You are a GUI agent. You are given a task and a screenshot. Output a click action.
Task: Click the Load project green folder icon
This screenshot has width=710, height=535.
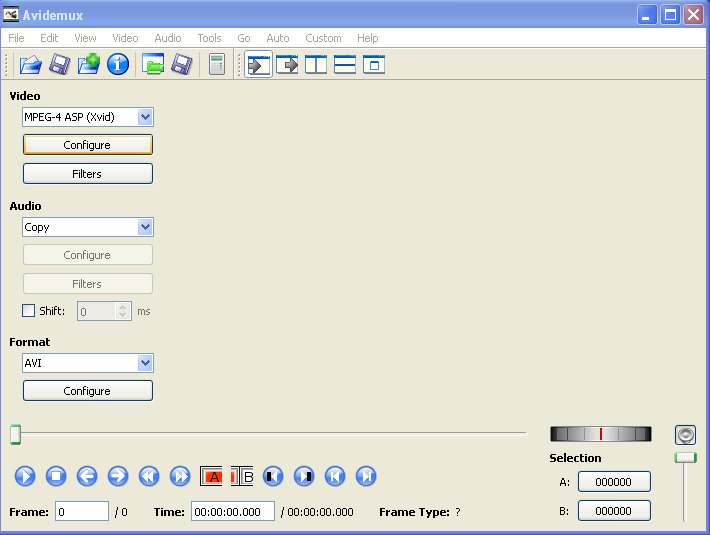click(x=153, y=64)
